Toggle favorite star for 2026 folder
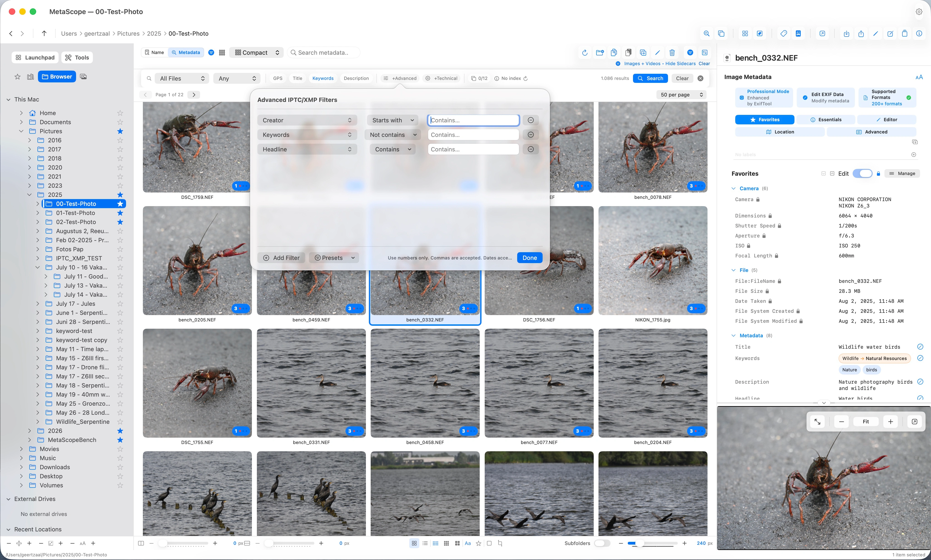931x560 pixels. (x=120, y=431)
